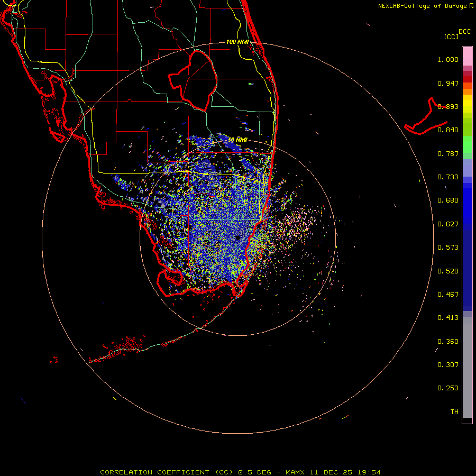The width and height of the screenshot is (476, 476).
Task: Click the 0.413 scale label
Action: point(448,318)
